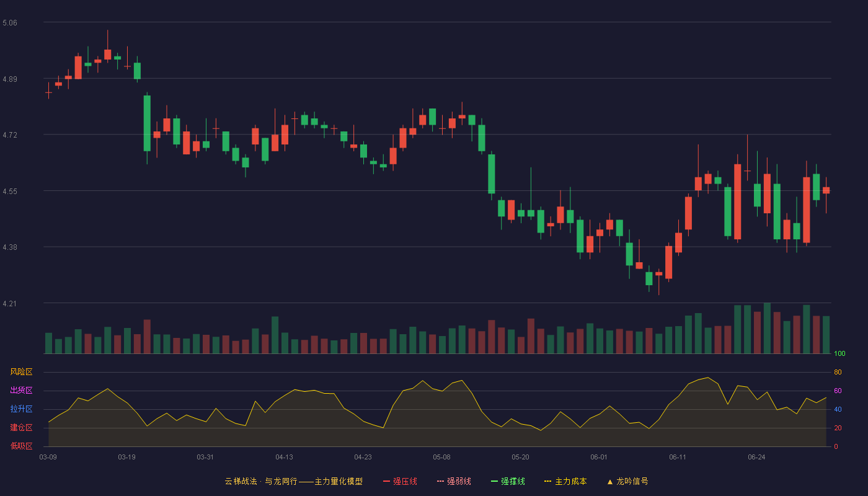Click the 04-23 date label
The width and height of the screenshot is (868, 496).
(363, 457)
